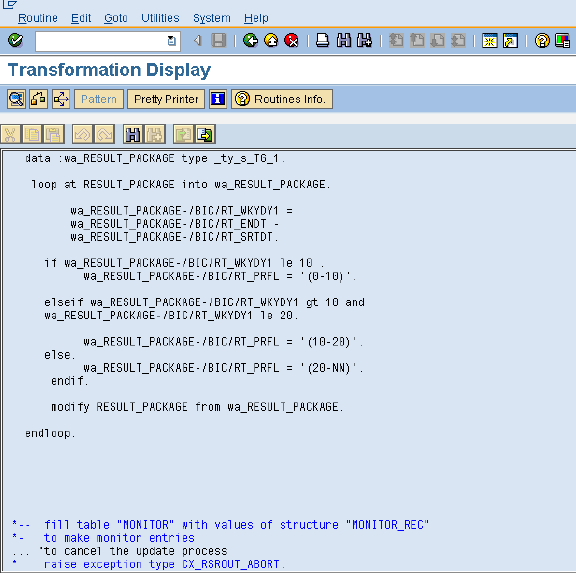The width and height of the screenshot is (576, 573).
Task: Click the Copy icon in editor toolbar
Action: pyautogui.click(x=32, y=134)
